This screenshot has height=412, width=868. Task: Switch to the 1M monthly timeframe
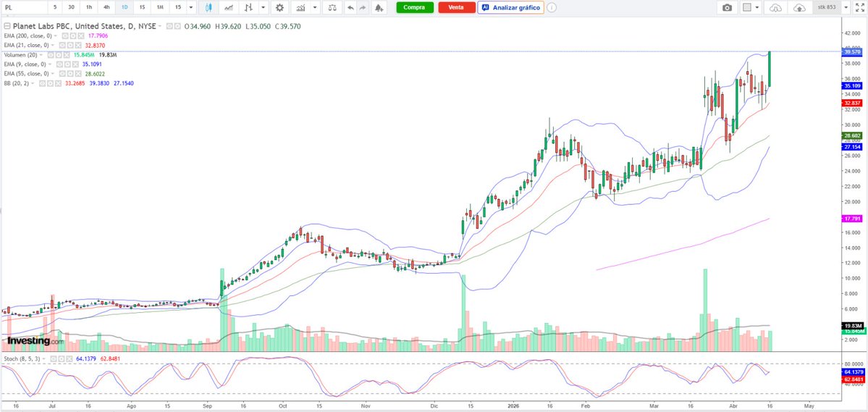160,8
